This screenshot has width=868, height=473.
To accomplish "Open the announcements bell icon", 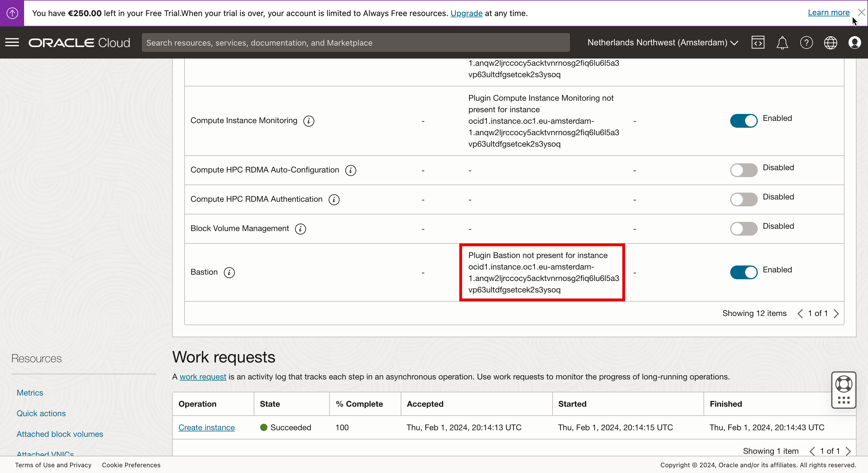I will (782, 43).
